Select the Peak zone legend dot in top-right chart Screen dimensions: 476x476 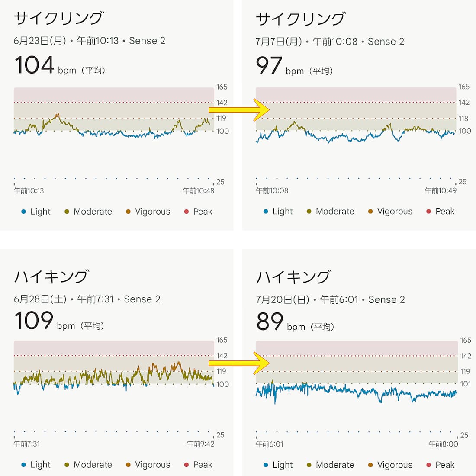(428, 212)
